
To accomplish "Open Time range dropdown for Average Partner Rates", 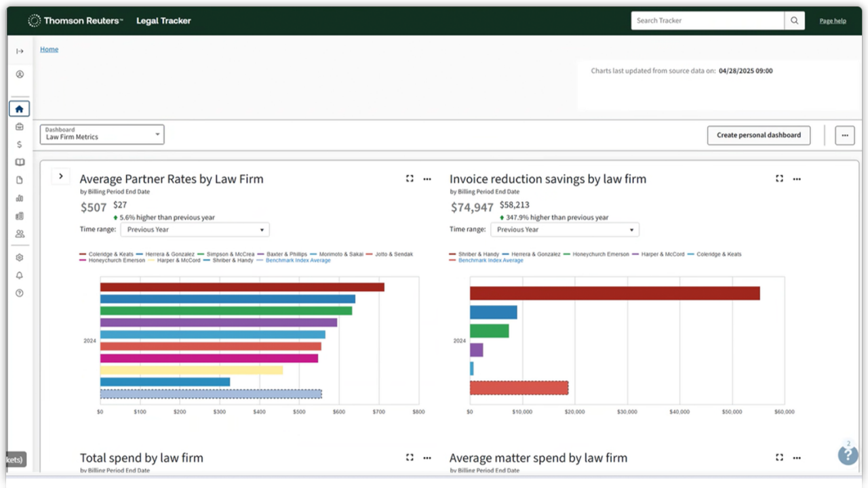I will click(195, 230).
